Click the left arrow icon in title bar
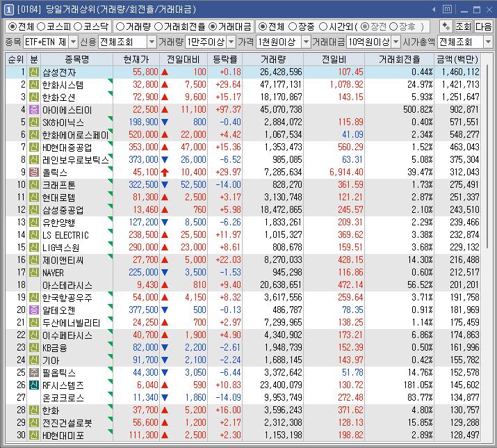 434,10
